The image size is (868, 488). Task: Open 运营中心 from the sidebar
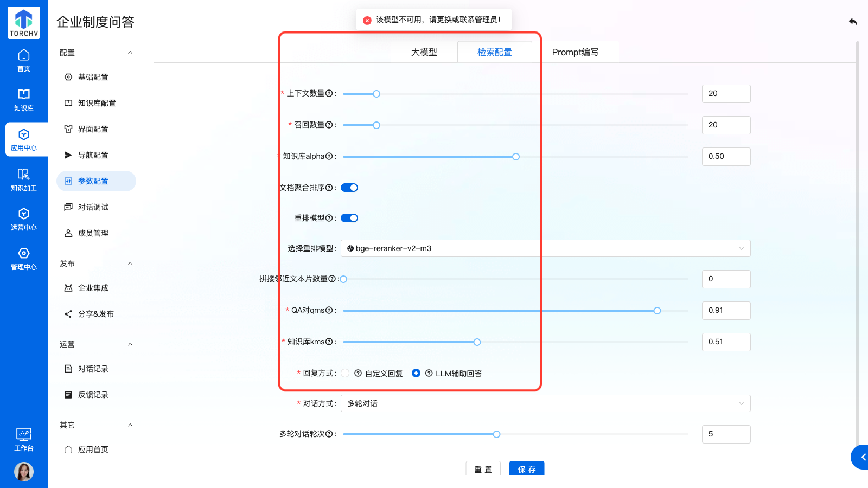click(x=23, y=219)
